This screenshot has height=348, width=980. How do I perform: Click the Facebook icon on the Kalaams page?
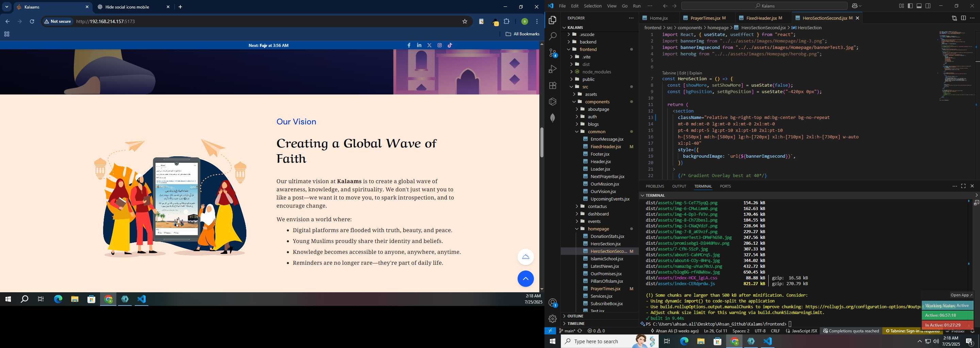pyautogui.click(x=409, y=45)
